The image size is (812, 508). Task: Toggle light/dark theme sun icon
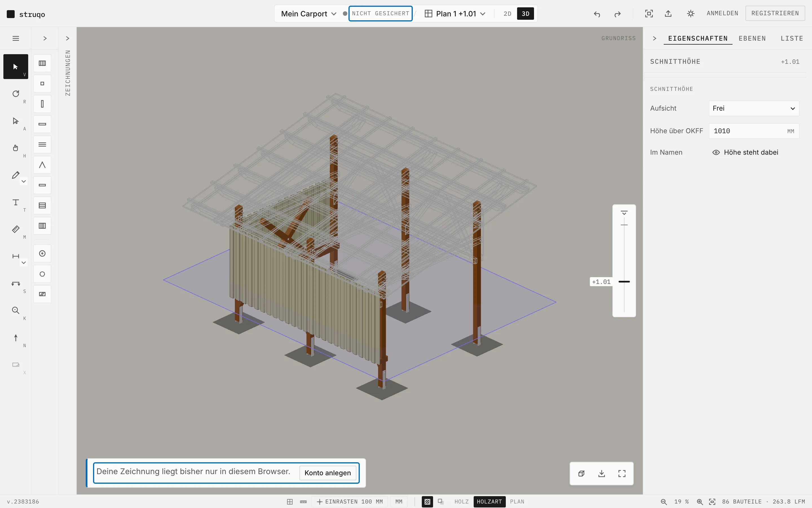pyautogui.click(x=690, y=14)
